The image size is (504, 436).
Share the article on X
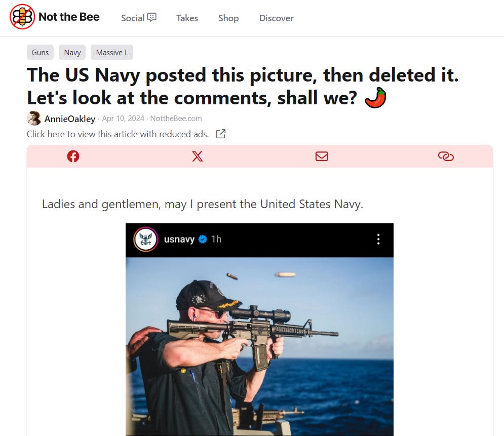pyautogui.click(x=198, y=156)
